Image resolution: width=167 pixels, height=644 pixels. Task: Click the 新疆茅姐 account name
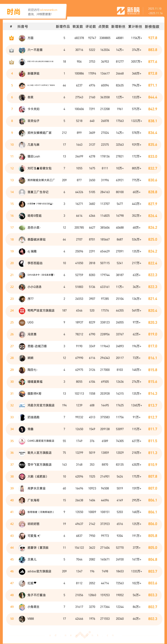(x=33, y=73)
